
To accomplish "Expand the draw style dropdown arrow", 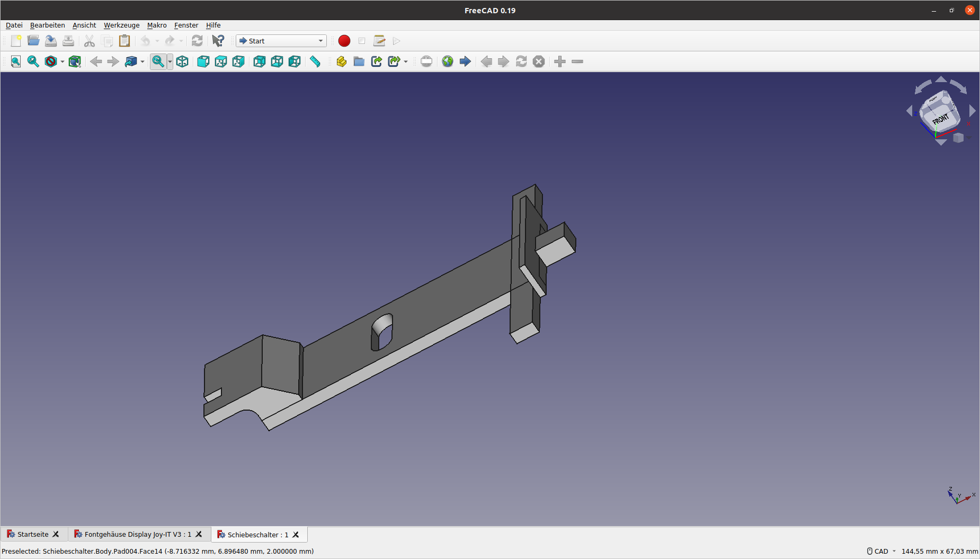I will 63,62.
